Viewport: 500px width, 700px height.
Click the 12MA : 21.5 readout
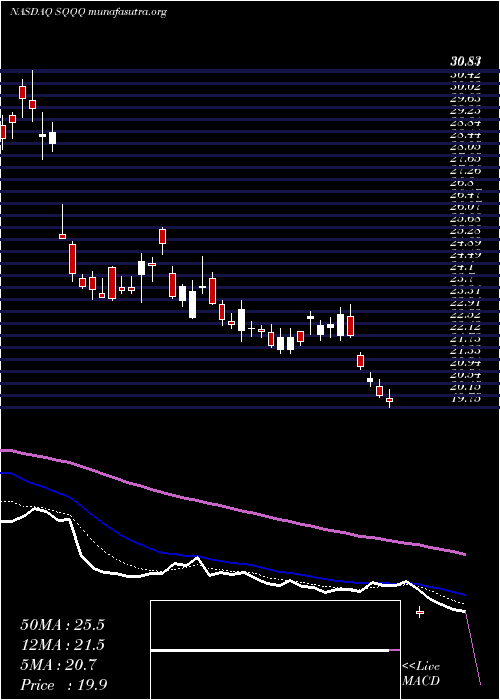(x=62, y=645)
